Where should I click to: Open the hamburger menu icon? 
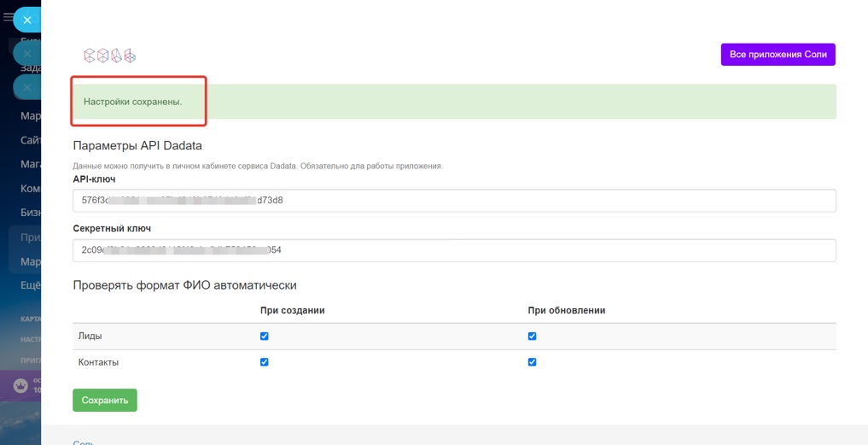[x=8, y=17]
